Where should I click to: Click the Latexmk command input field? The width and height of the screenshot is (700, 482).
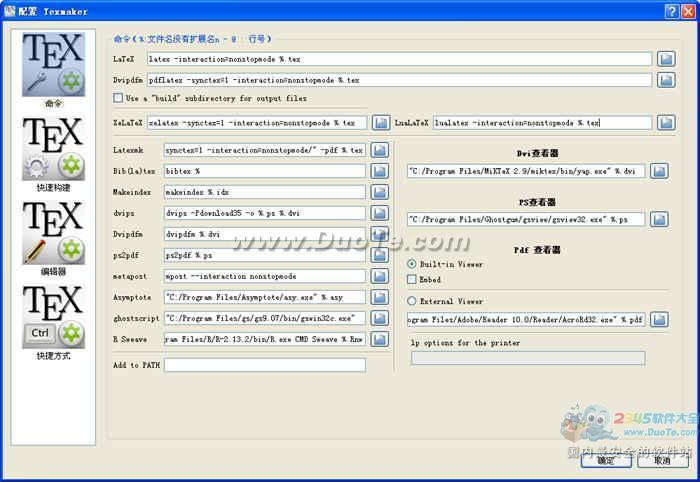click(x=265, y=150)
